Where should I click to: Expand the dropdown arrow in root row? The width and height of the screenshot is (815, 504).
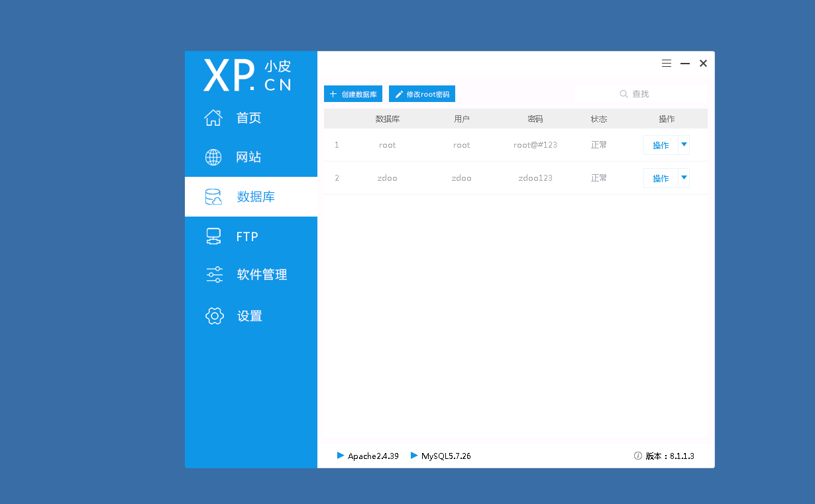[684, 144]
